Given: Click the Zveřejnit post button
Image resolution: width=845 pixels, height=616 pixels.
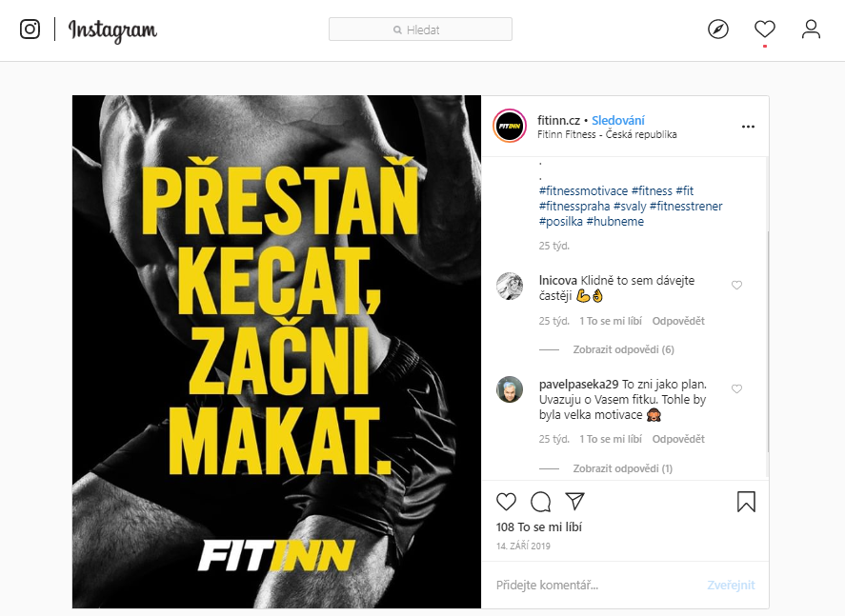Looking at the screenshot, I should point(731,585).
